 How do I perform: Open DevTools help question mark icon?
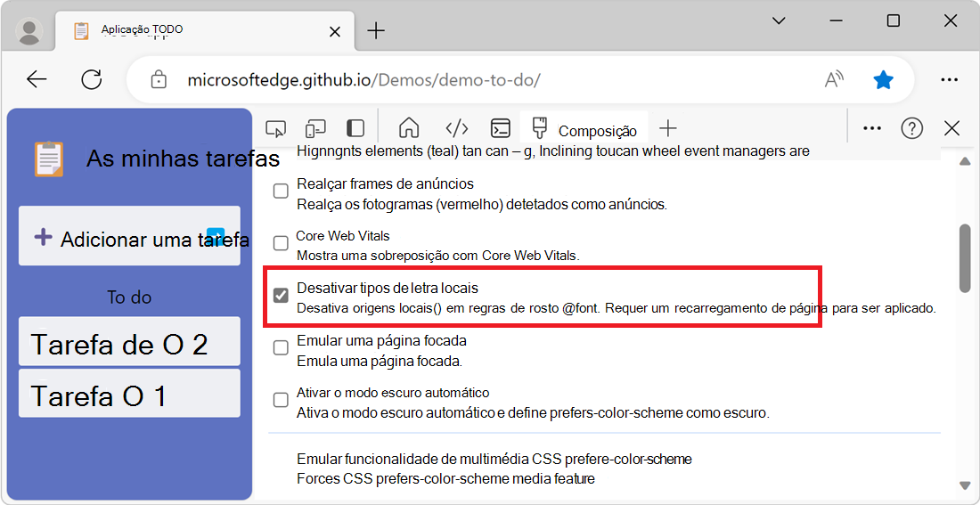pos(912,128)
